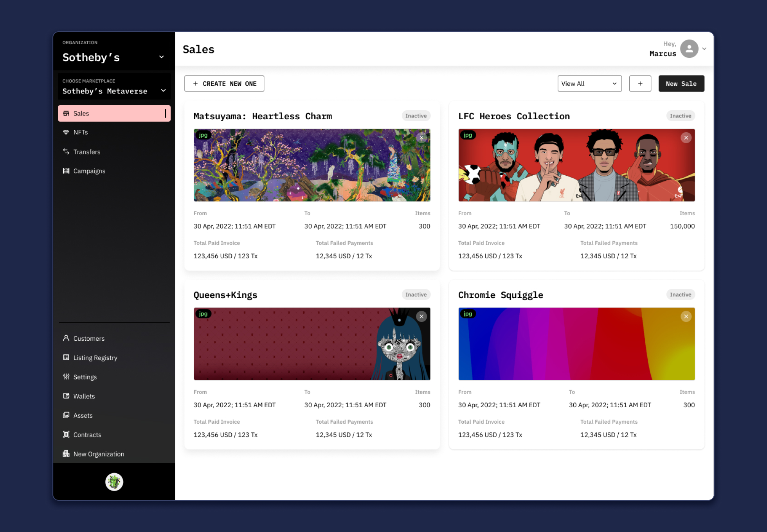Expand the Sotheby's organization dropdown
Image resolution: width=767 pixels, height=532 pixels.
[x=162, y=57]
